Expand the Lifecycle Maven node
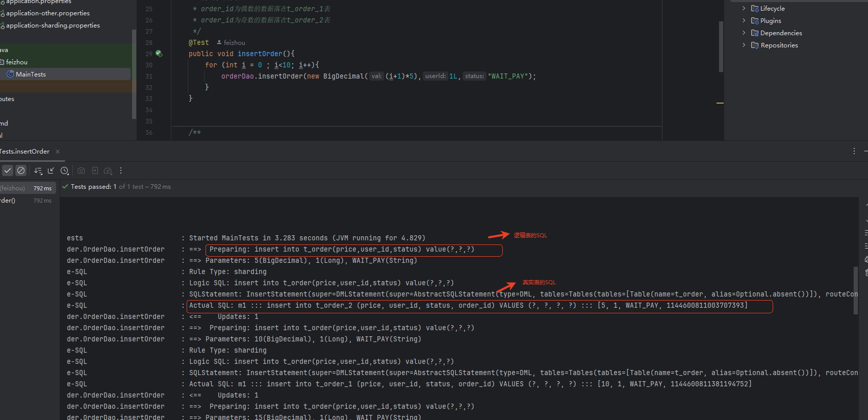Viewport: 868px width, 420px height. pos(744,8)
